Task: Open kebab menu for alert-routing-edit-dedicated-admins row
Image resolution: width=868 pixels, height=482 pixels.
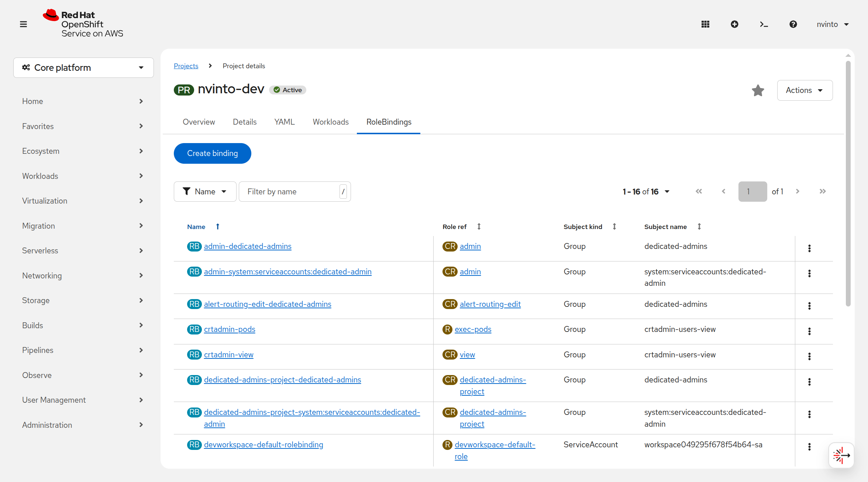Action: pos(809,306)
